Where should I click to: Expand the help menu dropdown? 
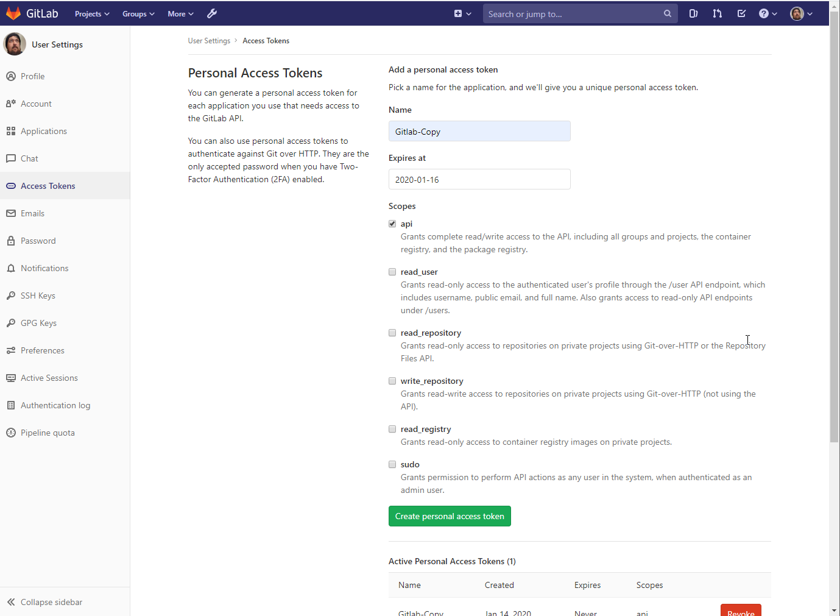tap(768, 13)
